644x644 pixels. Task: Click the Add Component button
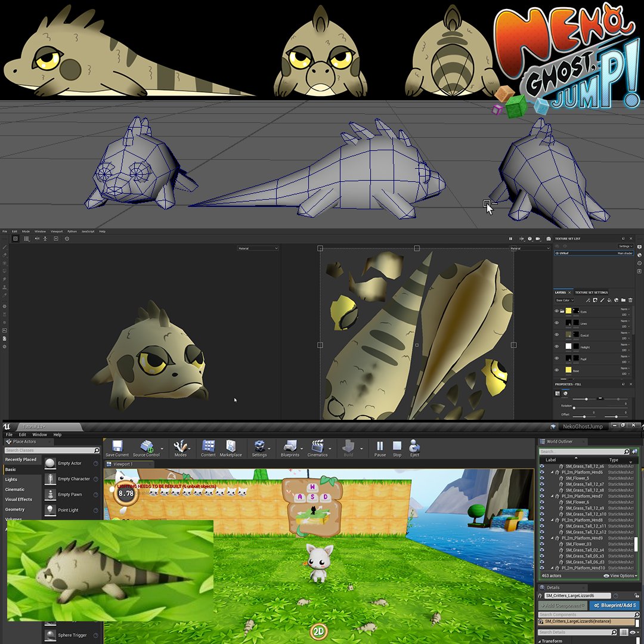[563, 605]
